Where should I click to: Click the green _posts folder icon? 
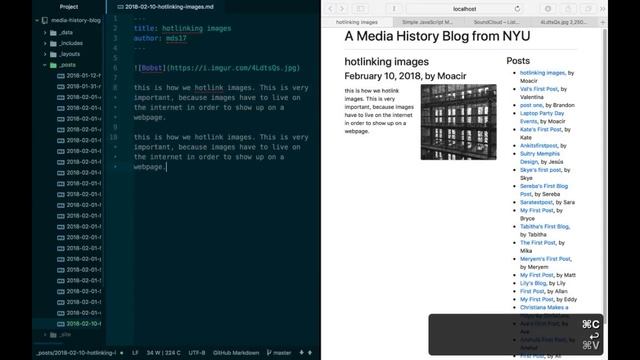[x=53, y=65]
